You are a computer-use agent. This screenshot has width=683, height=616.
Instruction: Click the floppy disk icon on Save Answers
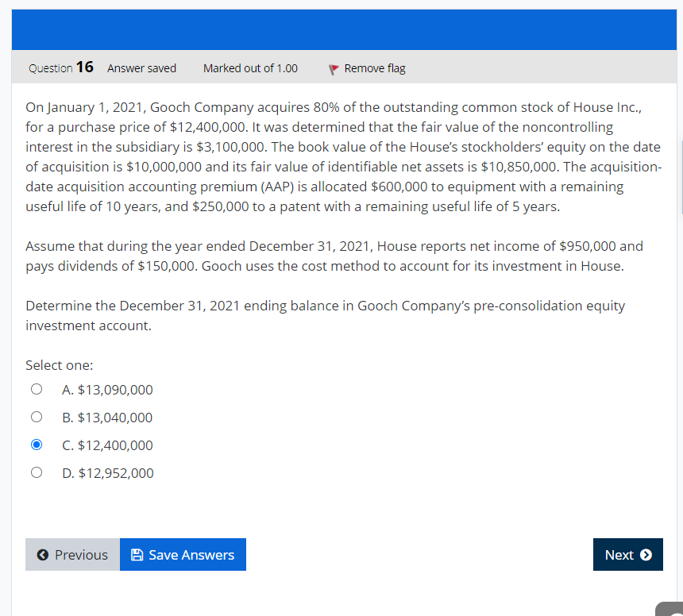pos(136,554)
